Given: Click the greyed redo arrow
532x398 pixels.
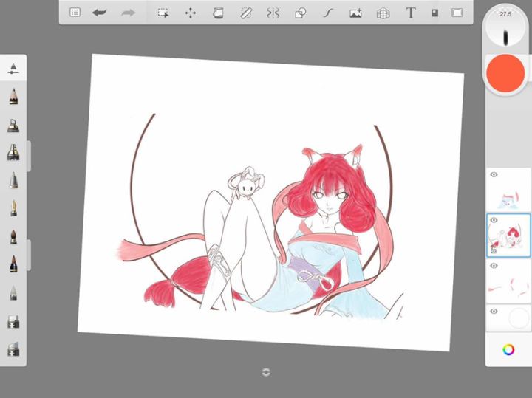Looking at the screenshot, I should tap(129, 13).
